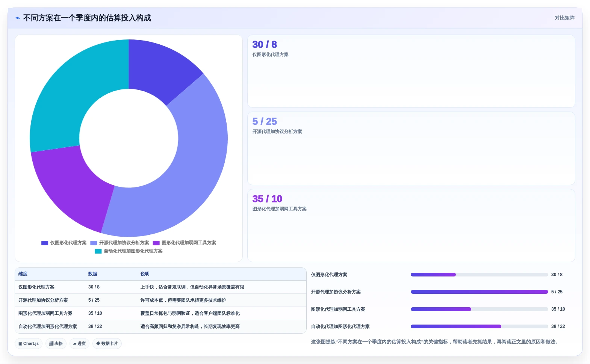Click the 数据 column header
The image size is (590, 364).
pos(93,274)
